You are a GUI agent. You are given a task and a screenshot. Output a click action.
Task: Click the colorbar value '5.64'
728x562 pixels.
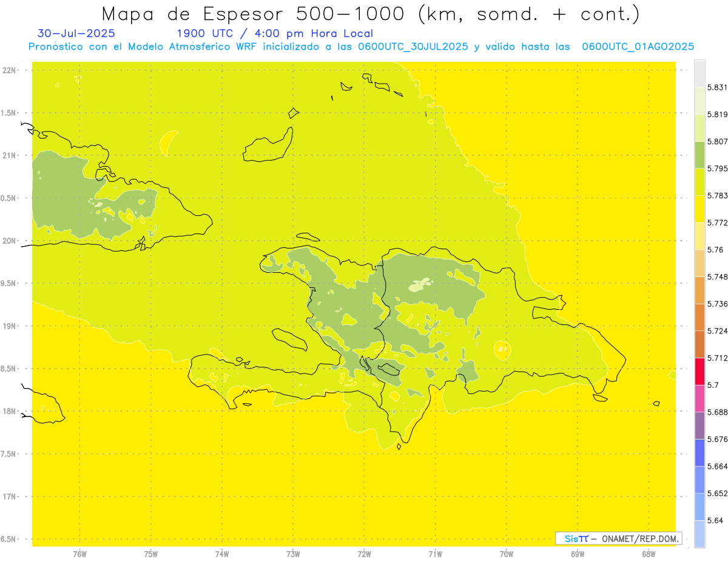click(715, 521)
